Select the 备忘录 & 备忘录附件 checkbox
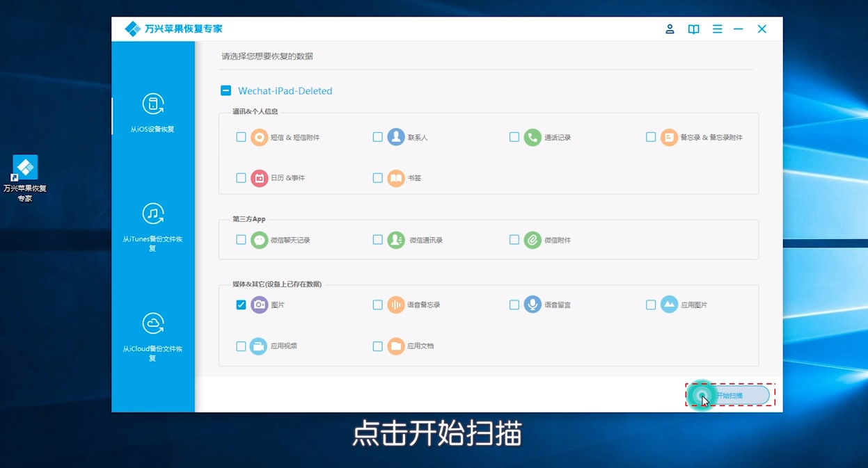 pyautogui.click(x=651, y=137)
